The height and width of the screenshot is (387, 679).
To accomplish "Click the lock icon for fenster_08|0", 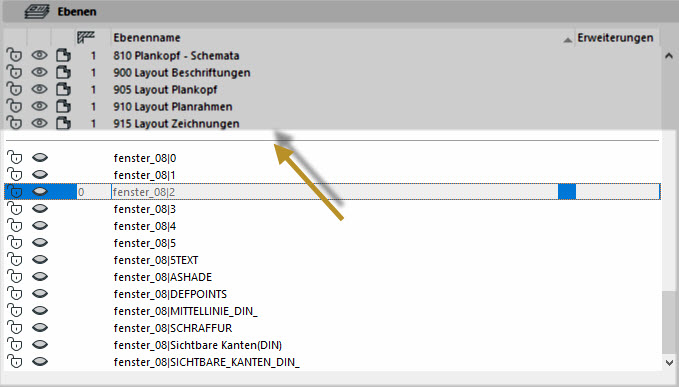I will [x=14, y=158].
